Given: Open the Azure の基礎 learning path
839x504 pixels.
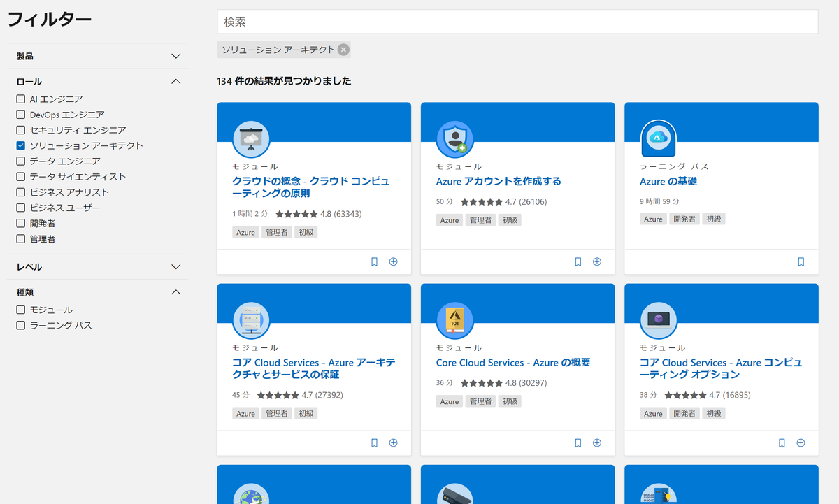Looking at the screenshot, I should [x=668, y=181].
